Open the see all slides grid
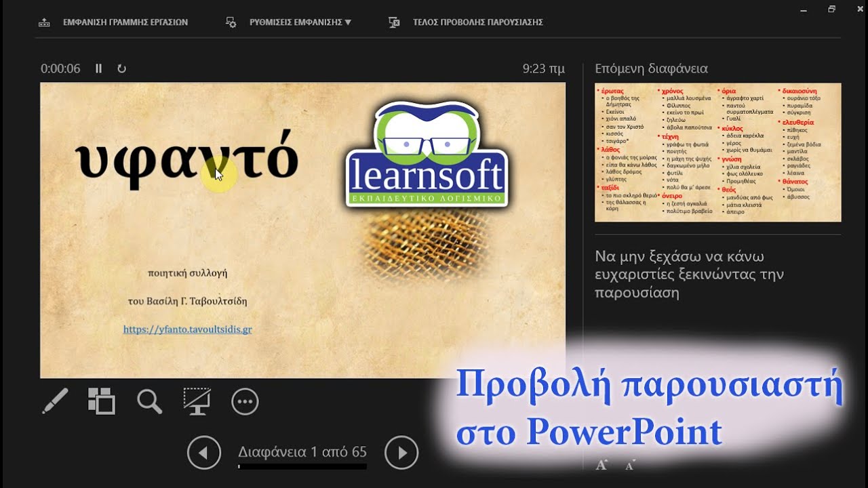Screen dimensions: 868x488 click(102, 401)
